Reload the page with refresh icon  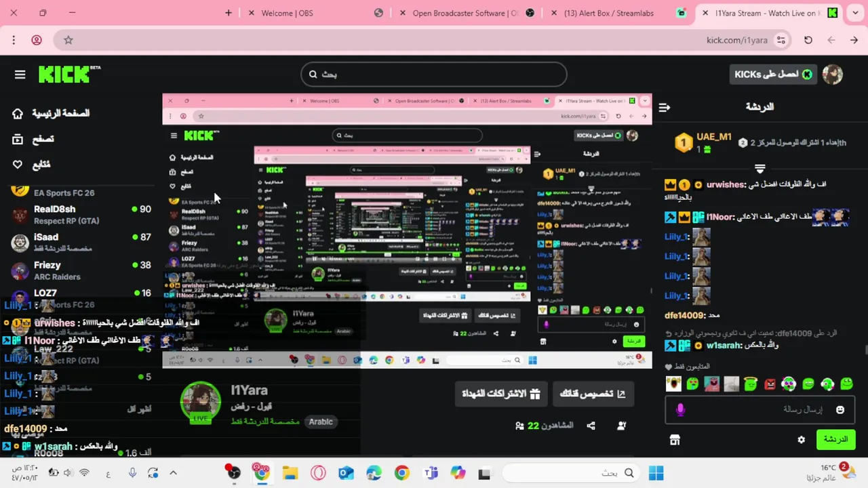[x=808, y=40]
